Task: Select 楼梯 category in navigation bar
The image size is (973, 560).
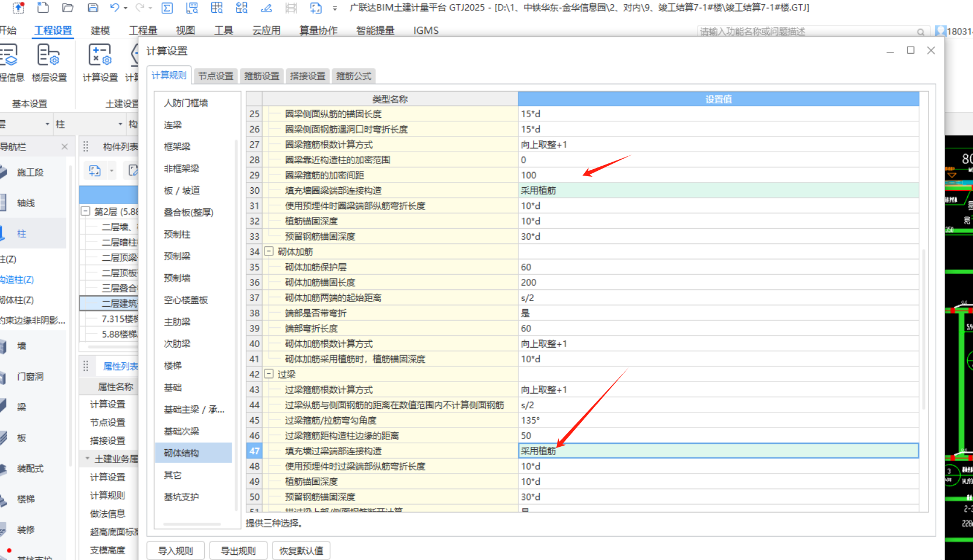Action: pos(26,499)
